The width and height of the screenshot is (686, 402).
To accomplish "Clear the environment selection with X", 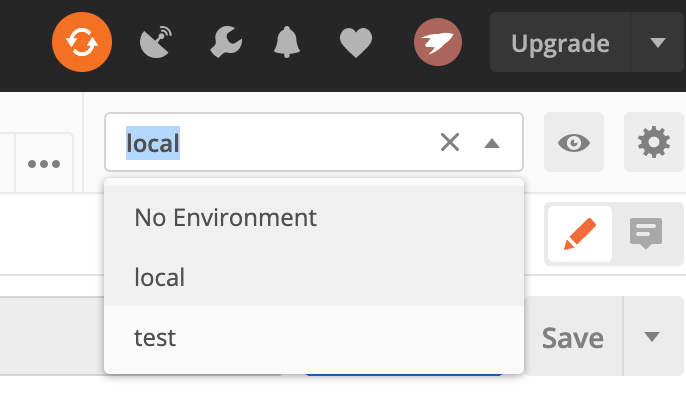I will tap(450, 143).
